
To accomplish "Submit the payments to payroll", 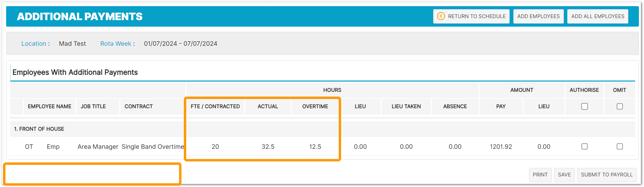I will 606,175.
